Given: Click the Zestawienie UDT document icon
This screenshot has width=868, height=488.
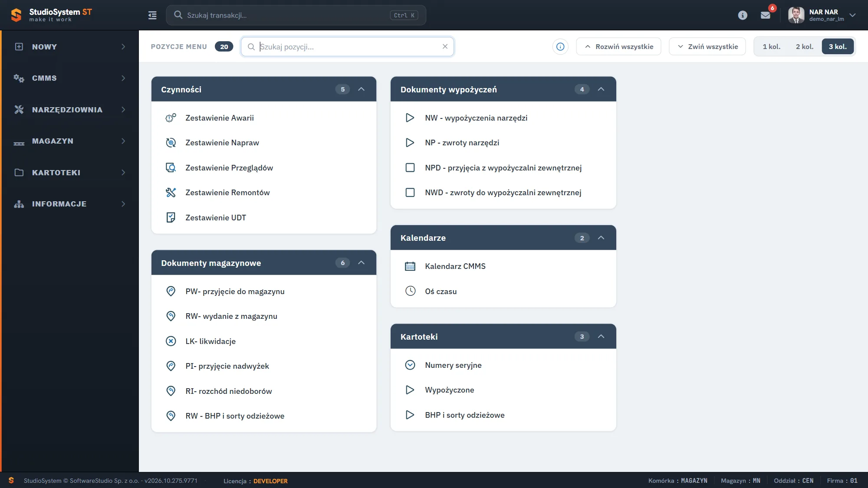Looking at the screenshot, I should pos(171,217).
